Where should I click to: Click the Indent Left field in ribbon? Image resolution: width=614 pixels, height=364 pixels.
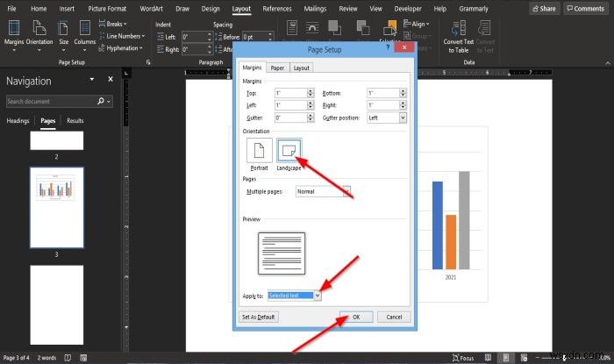pyautogui.click(x=194, y=37)
